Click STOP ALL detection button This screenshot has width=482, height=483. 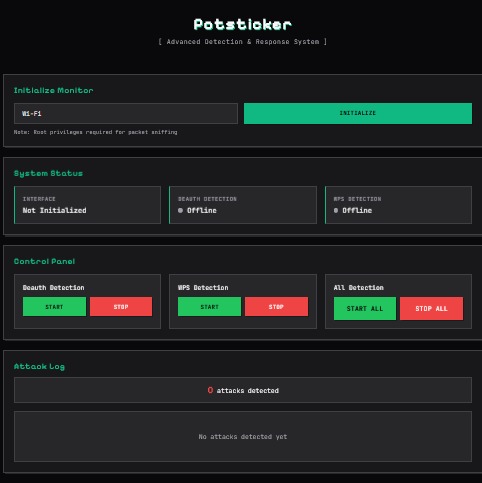click(x=431, y=309)
